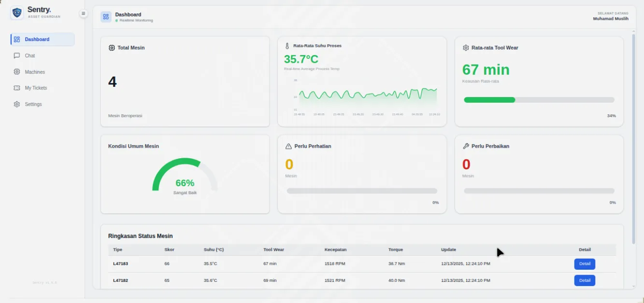
Task: Click the Total Mesin chip icon
Action: click(112, 48)
